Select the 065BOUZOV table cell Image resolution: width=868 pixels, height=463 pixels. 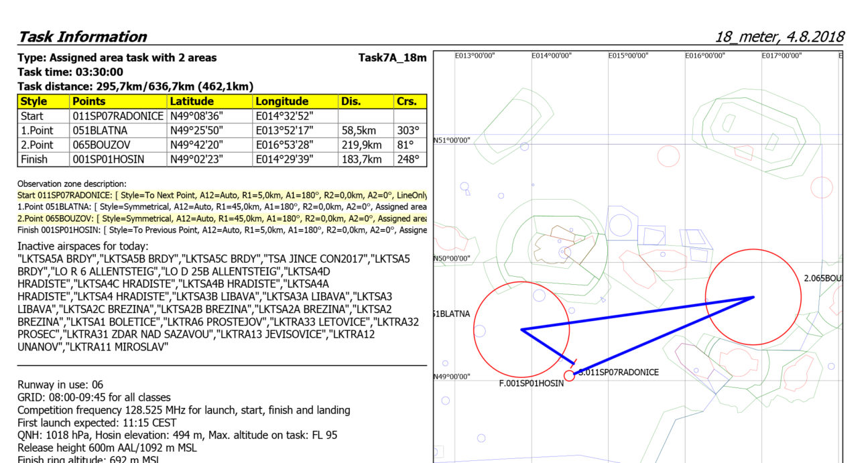101,145
